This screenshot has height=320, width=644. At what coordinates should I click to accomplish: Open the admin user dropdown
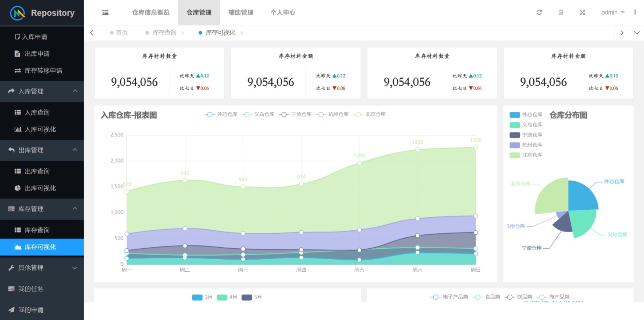[613, 12]
